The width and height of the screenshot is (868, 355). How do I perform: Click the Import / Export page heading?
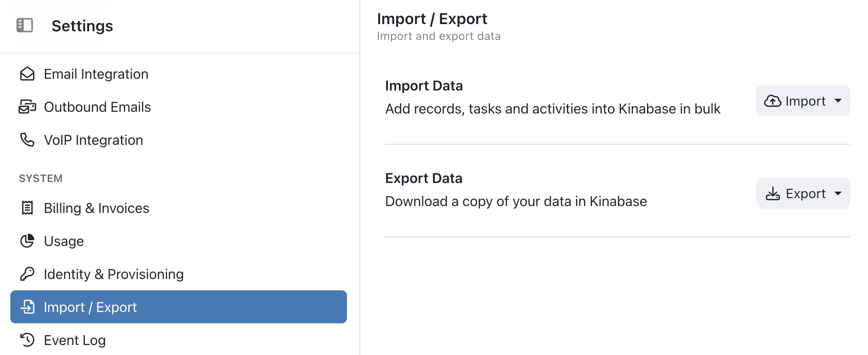click(x=432, y=19)
